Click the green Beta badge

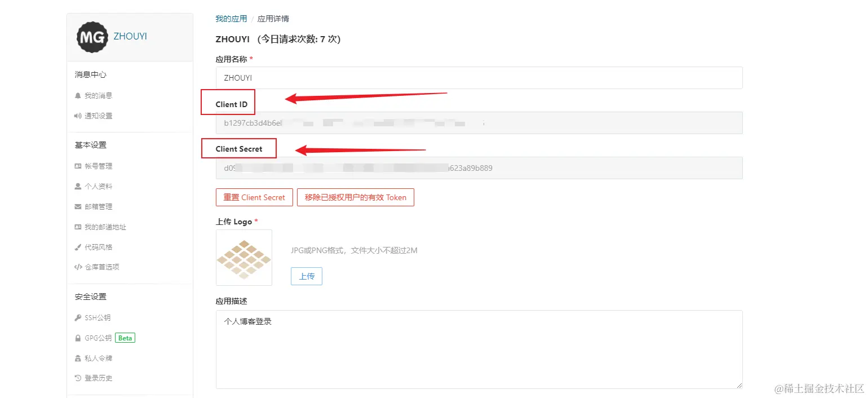coord(125,338)
